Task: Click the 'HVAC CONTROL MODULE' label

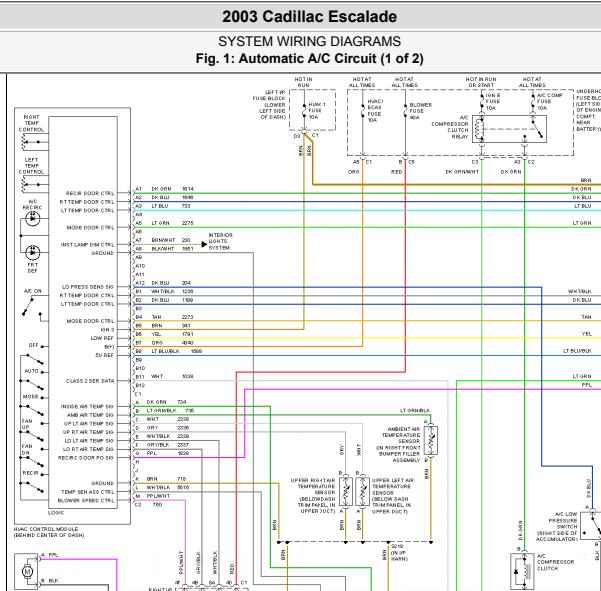Action: [46, 529]
